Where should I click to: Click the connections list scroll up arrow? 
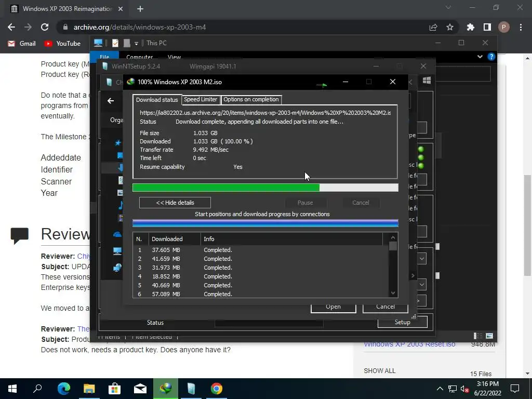393,237
